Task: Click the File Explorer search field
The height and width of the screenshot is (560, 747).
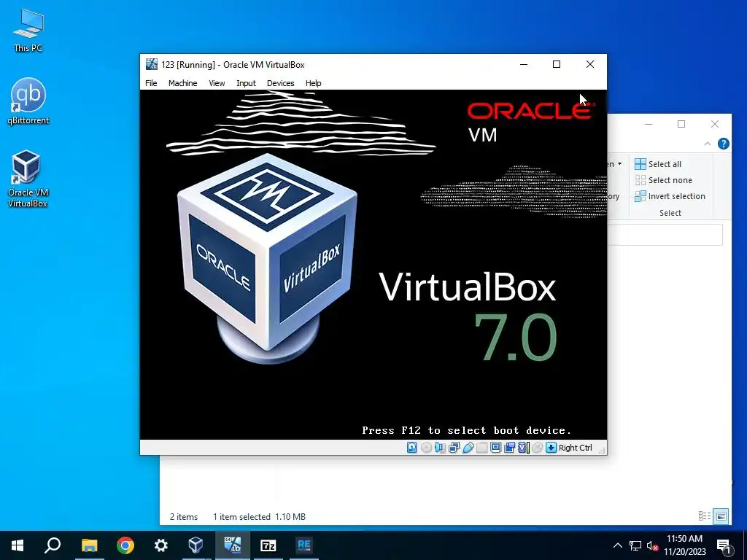Action: (x=665, y=236)
